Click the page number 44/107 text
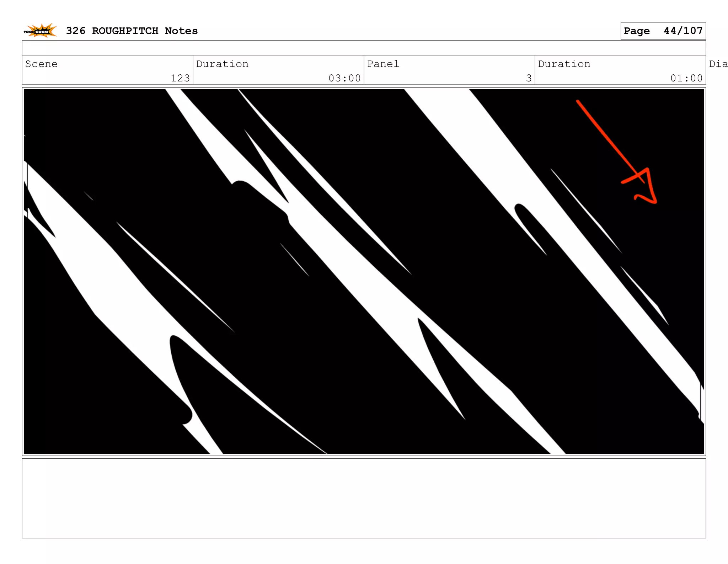Viewport: 728px width, 564px height. pos(682,31)
